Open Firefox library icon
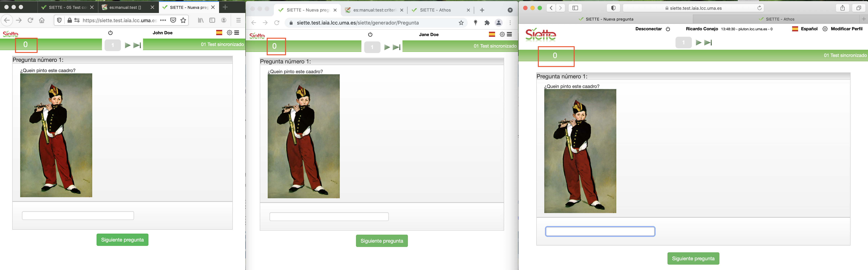Image resolution: width=868 pixels, height=270 pixels. click(201, 20)
